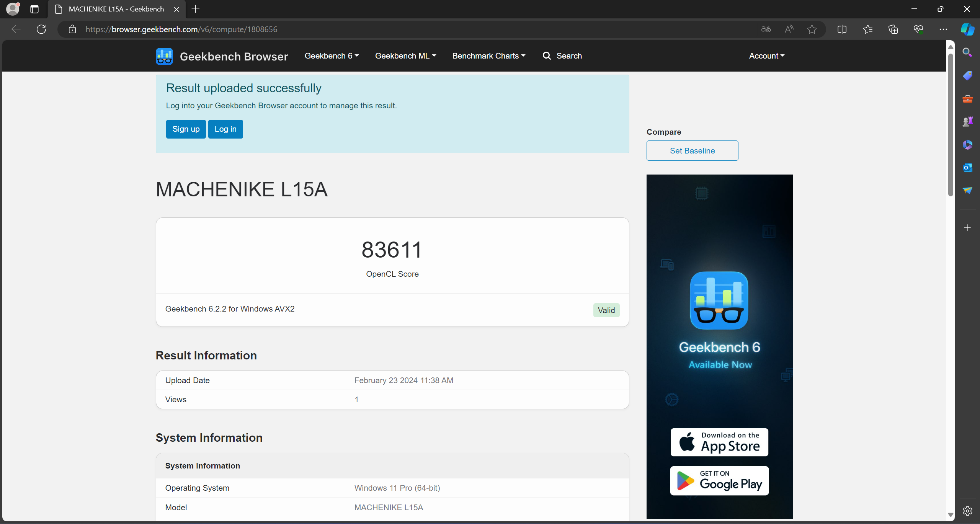Close the MACHENIKE L15A browser tab
The image size is (980, 524).
176,9
